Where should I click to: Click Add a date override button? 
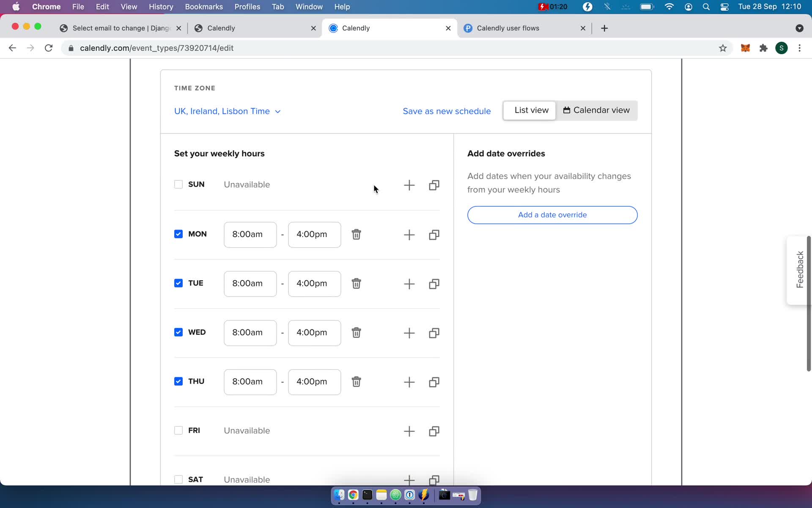point(552,214)
